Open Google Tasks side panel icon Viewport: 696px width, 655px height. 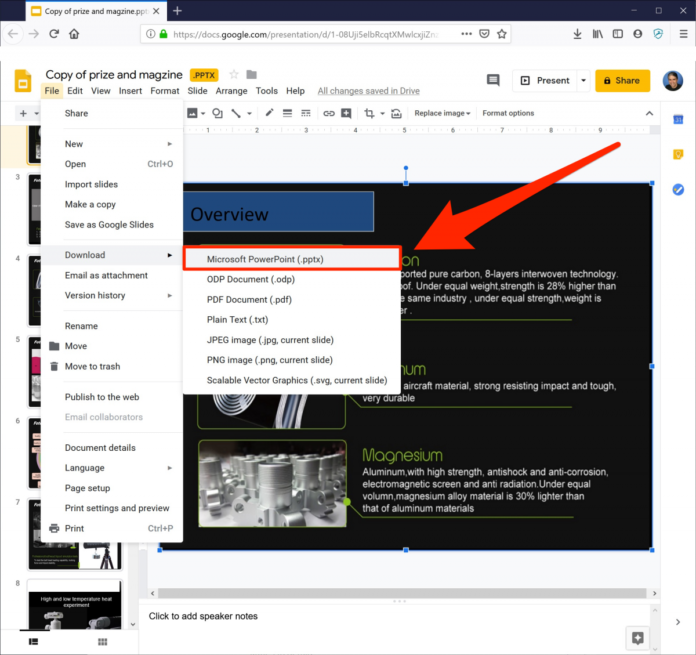pyautogui.click(x=678, y=189)
